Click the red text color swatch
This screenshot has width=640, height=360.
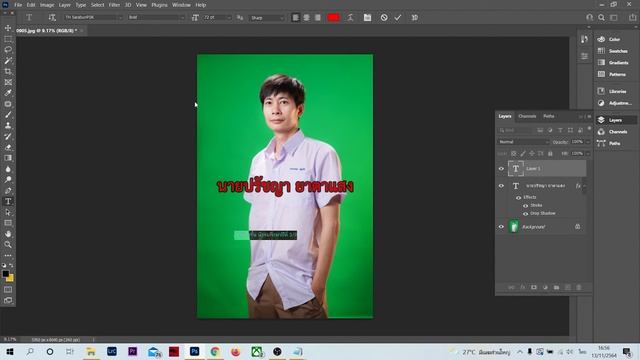[x=333, y=18]
